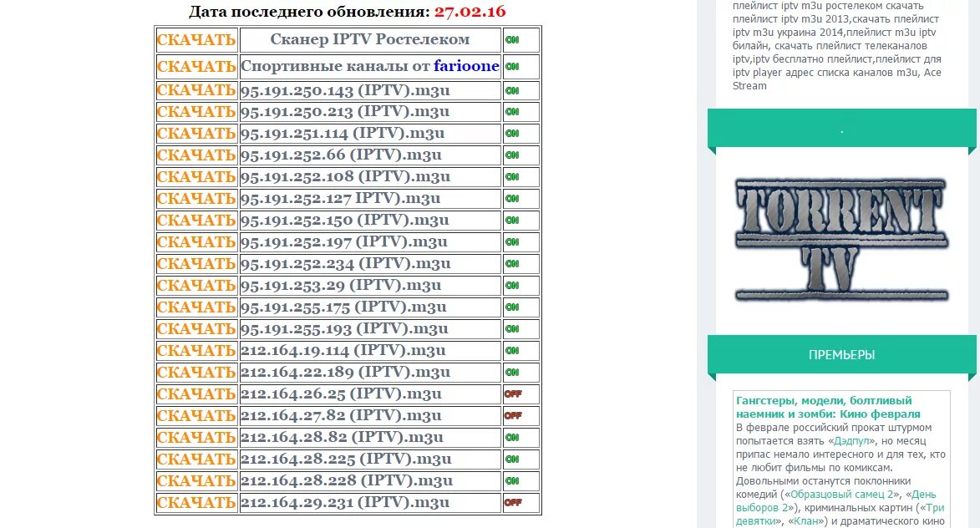
Task: Open article Гангстеры, модели, болтливый наемник
Action: point(828,408)
